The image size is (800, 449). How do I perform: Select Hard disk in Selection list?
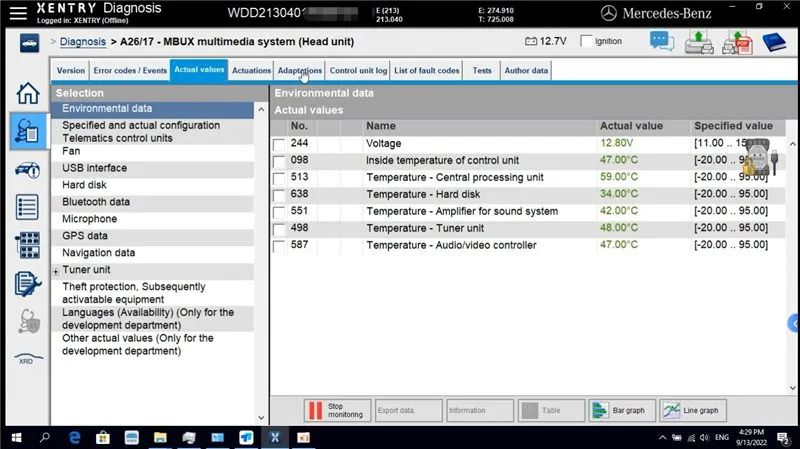point(152,185)
